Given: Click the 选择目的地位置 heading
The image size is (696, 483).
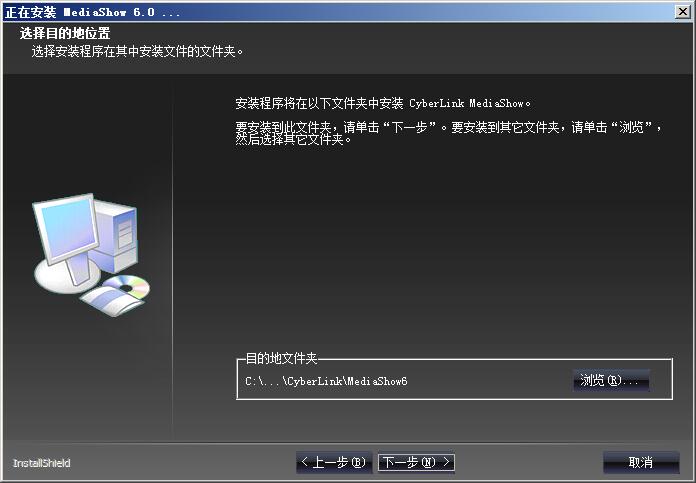Looking at the screenshot, I should (x=65, y=33).
